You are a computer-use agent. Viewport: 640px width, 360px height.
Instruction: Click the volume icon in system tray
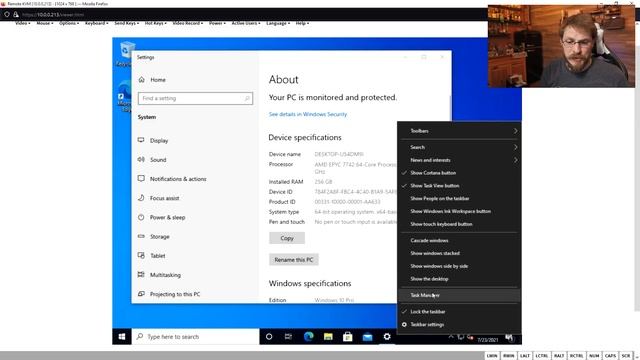[x=470, y=338]
